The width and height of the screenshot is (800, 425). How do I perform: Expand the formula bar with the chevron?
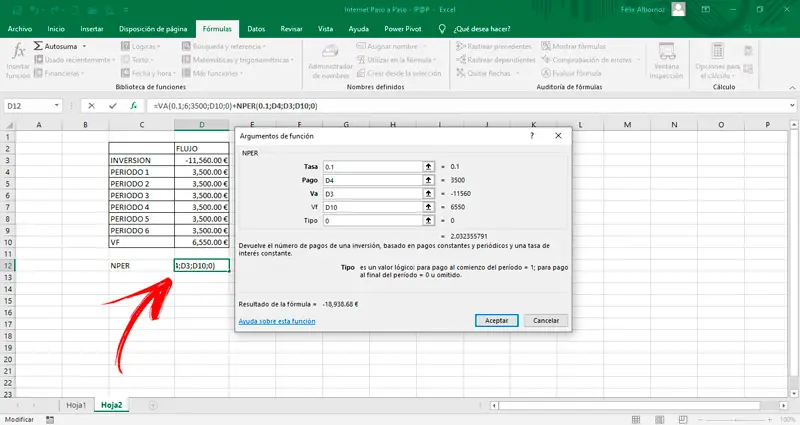790,105
